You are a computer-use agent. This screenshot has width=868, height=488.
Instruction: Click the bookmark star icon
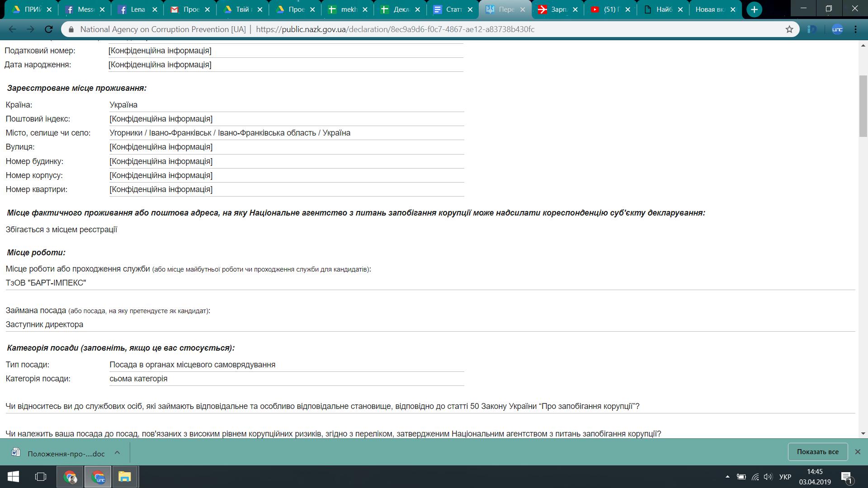(x=789, y=29)
